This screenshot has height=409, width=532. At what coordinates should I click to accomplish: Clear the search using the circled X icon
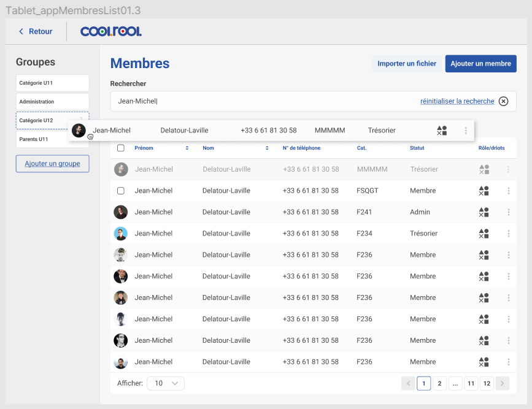click(x=503, y=101)
